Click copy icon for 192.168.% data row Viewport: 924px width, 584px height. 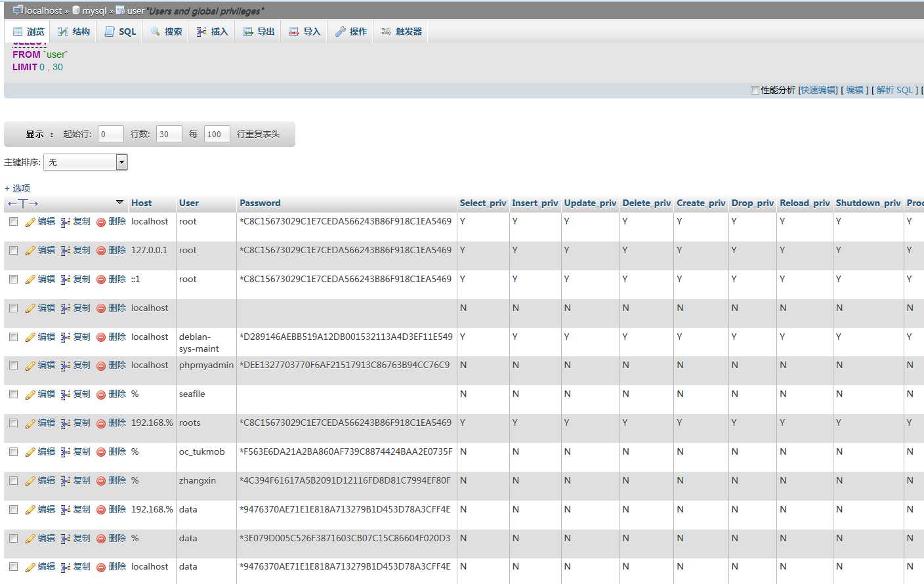pos(66,510)
